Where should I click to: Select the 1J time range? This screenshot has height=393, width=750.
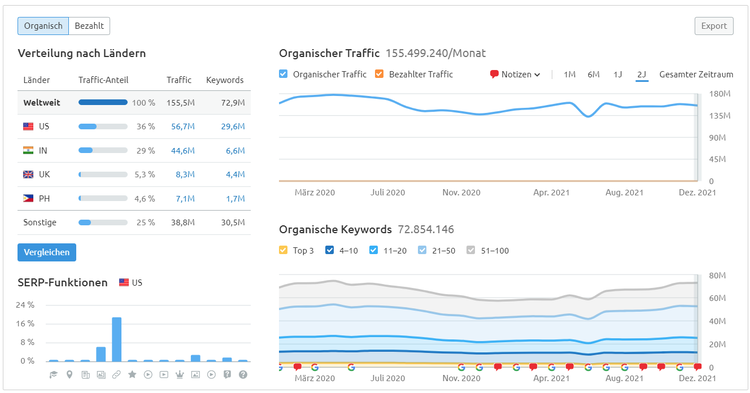pyautogui.click(x=618, y=75)
